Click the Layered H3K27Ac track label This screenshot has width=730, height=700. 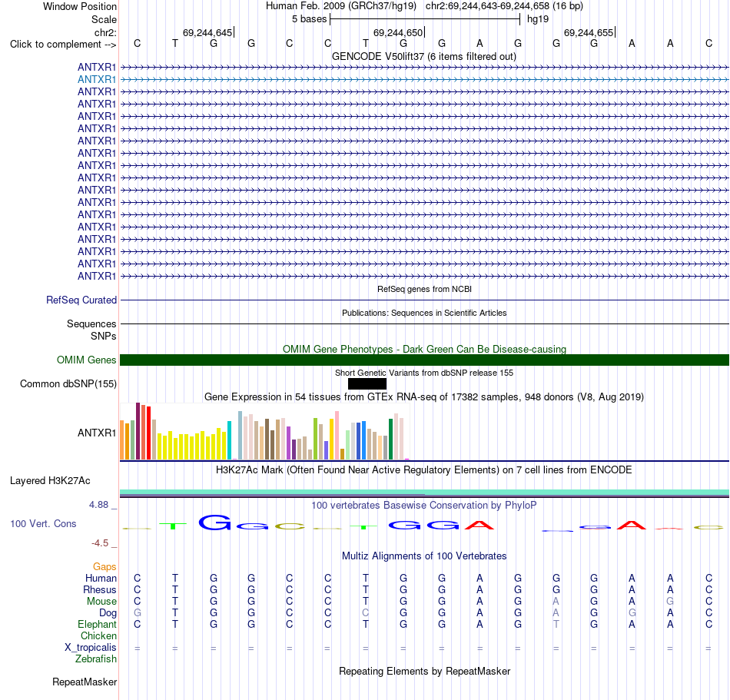pos(50,481)
